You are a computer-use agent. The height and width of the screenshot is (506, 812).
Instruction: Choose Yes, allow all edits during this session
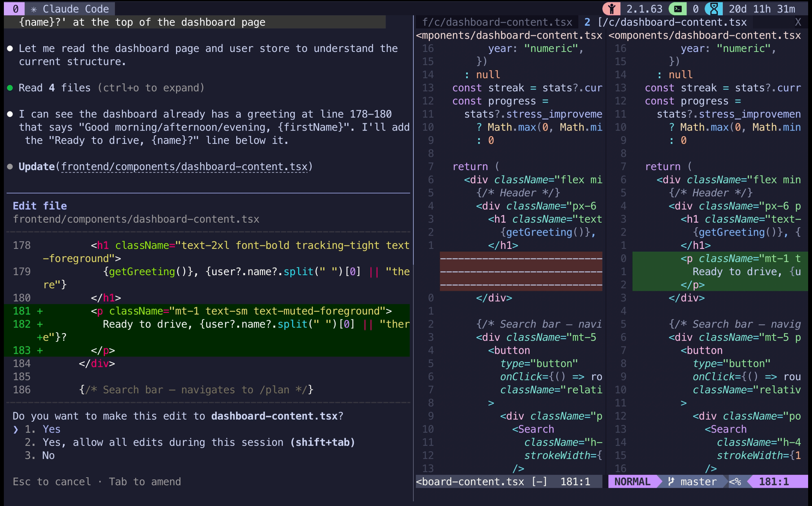[x=189, y=442]
